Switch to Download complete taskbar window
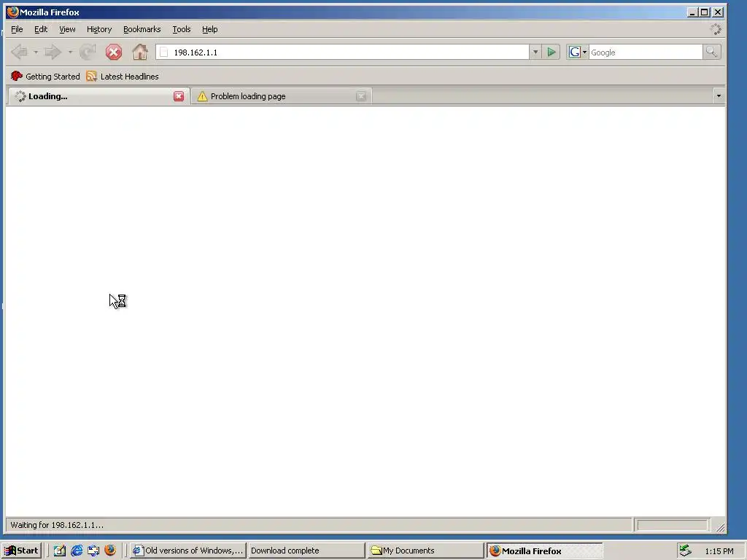747x560 pixels. 306,551
